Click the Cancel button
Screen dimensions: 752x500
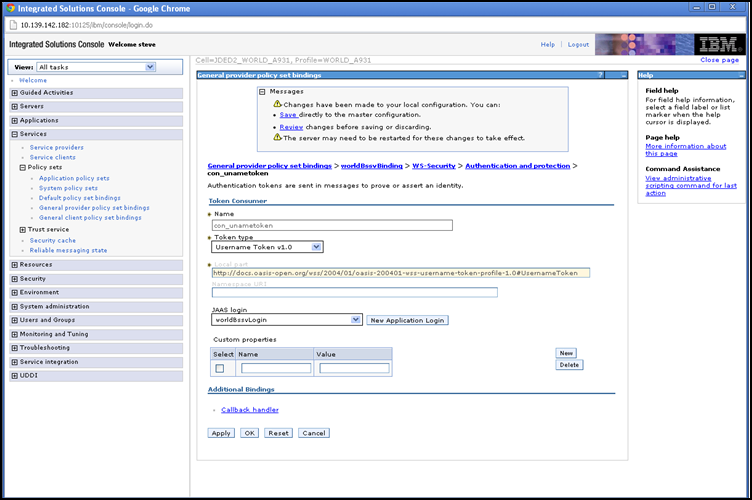(x=314, y=433)
